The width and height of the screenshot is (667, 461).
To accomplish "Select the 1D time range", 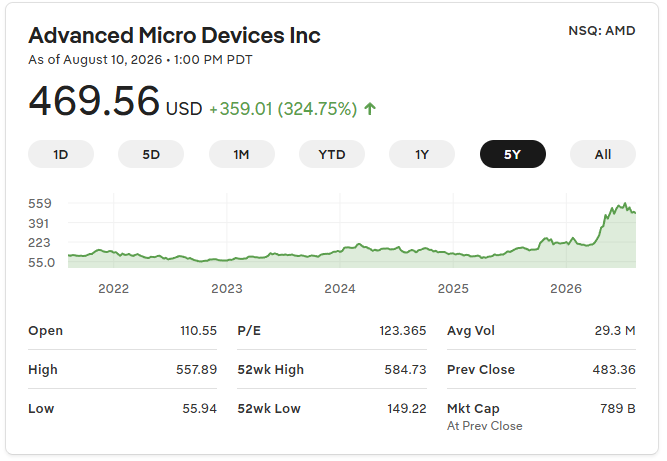I will pos(61,154).
